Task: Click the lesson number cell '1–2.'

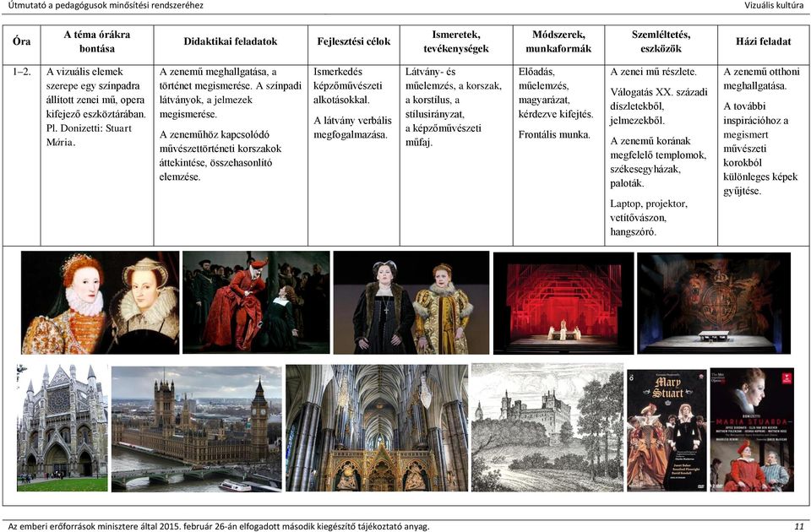Action: [21, 72]
